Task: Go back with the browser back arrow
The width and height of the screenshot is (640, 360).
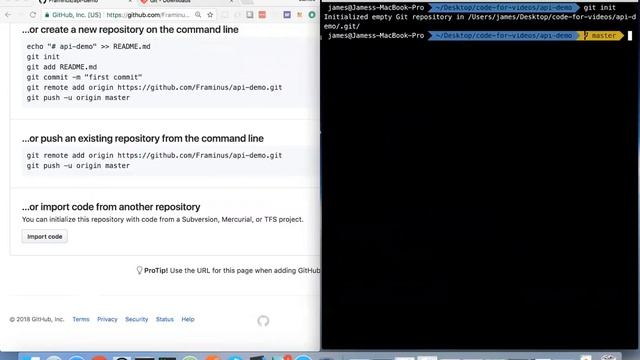Action: coord(8,15)
